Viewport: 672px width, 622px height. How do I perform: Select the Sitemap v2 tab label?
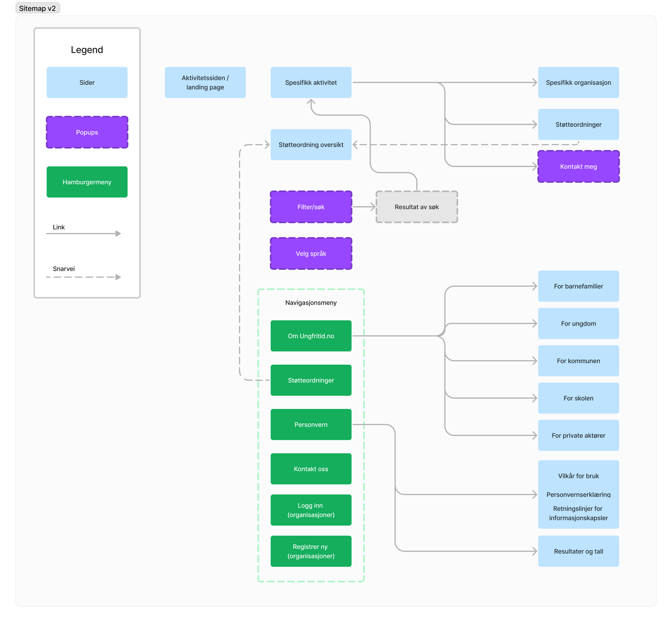[x=37, y=8]
